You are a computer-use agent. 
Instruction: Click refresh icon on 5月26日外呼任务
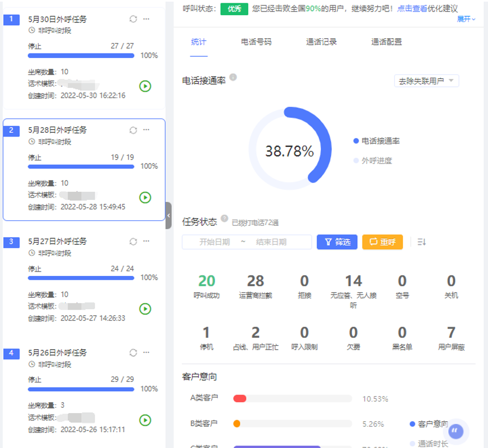(133, 353)
